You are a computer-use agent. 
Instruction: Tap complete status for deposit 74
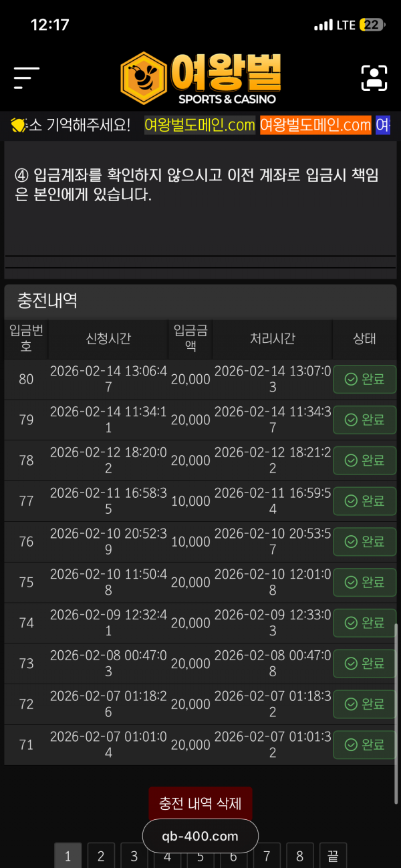click(364, 623)
